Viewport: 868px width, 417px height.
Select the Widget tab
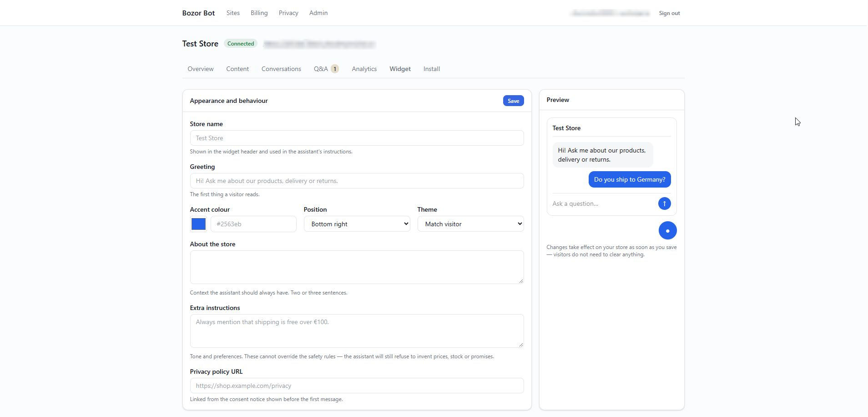(400, 69)
